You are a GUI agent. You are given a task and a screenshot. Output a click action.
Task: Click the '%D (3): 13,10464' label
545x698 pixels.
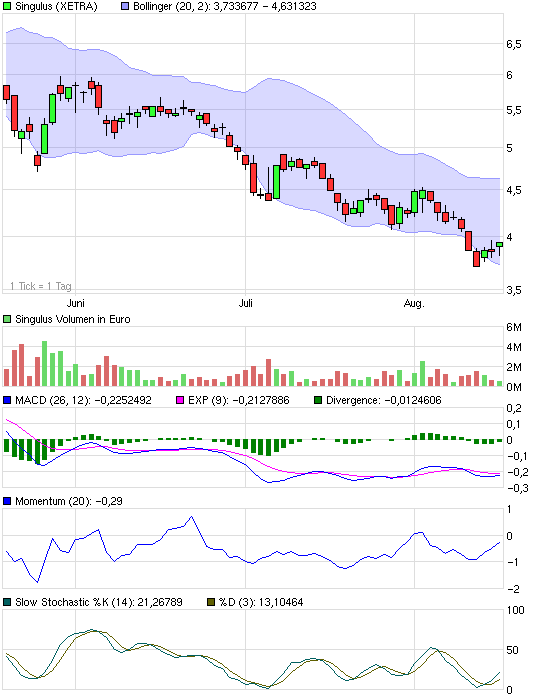(261, 602)
